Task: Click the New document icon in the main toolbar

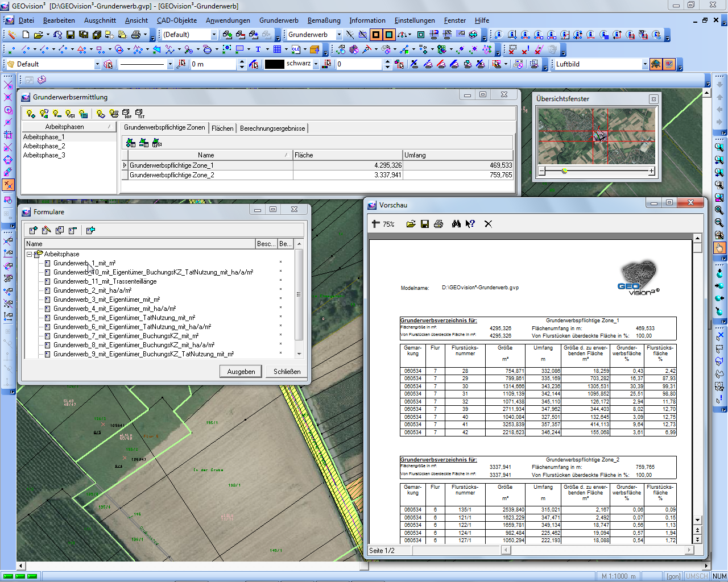Action: (x=26, y=35)
